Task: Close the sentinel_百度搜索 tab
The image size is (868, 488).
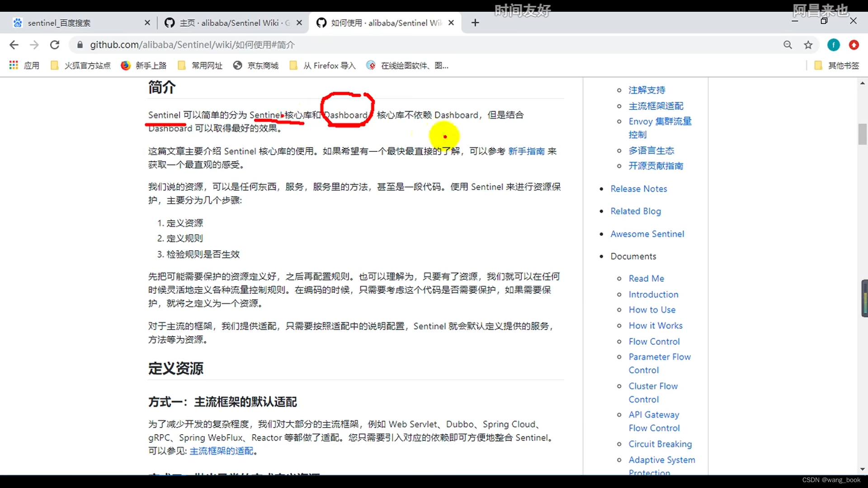Action: click(x=147, y=23)
